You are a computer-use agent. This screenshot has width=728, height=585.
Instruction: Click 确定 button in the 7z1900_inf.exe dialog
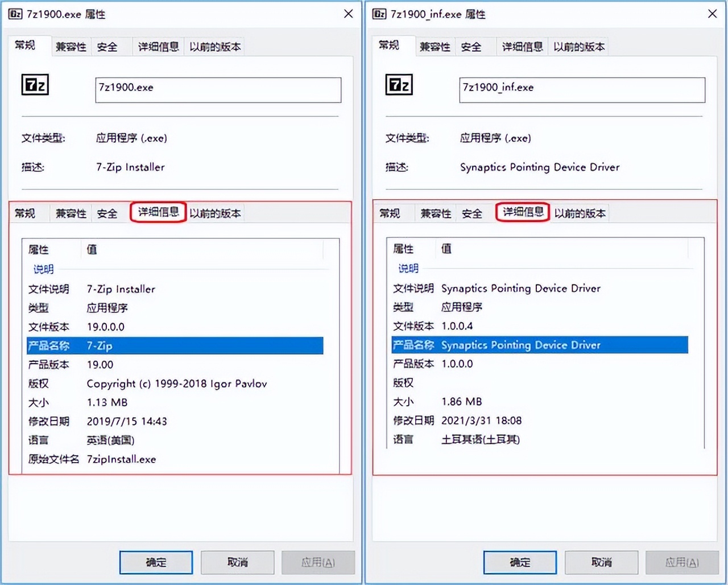tap(520, 562)
